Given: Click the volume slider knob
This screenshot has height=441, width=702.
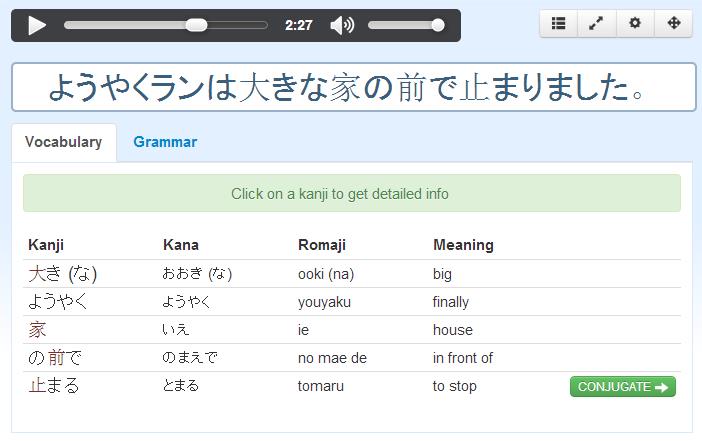Looking at the screenshot, I should pos(438,25).
